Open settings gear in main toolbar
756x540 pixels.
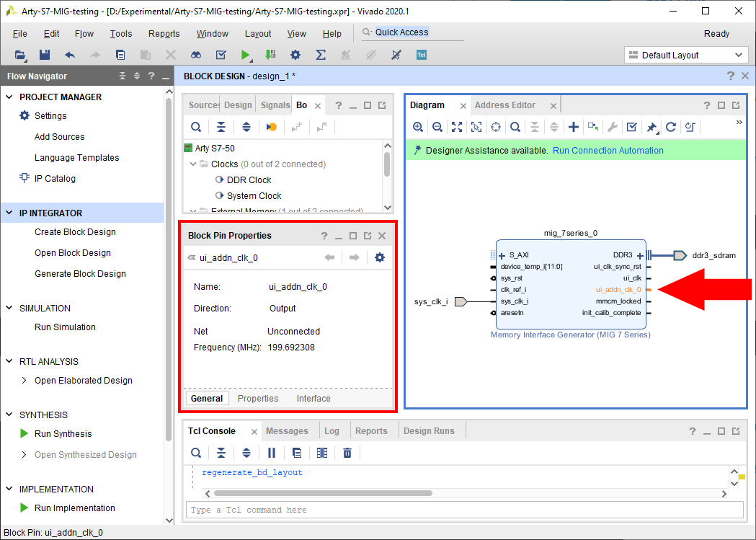click(295, 55)
